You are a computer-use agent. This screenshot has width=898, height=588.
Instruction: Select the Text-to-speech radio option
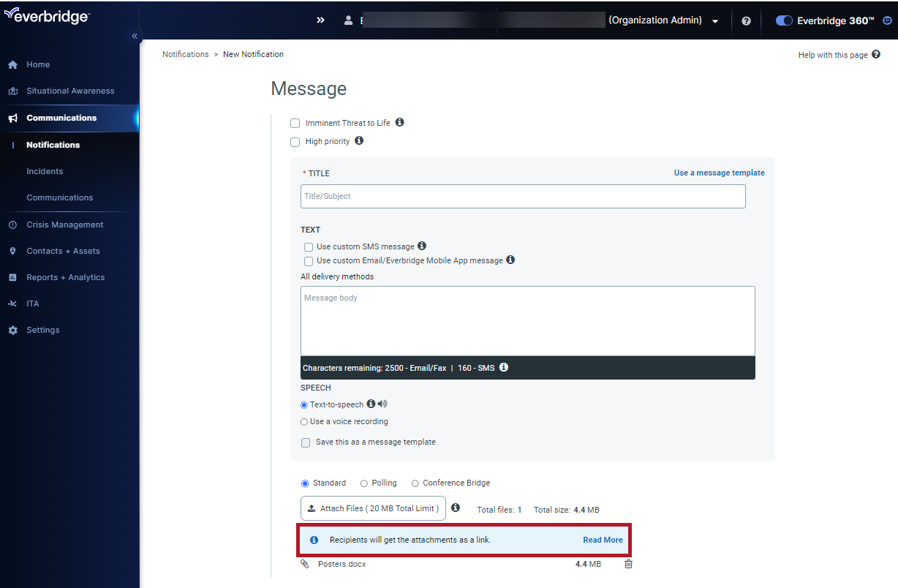pos(304,405)
